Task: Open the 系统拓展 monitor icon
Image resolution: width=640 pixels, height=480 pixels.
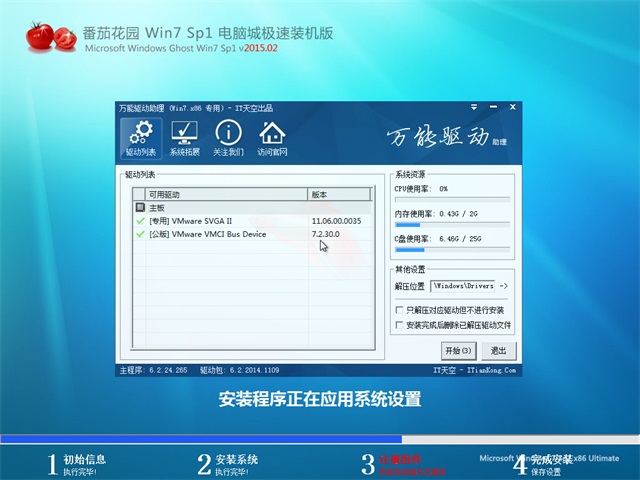Action: pos(184,139)
